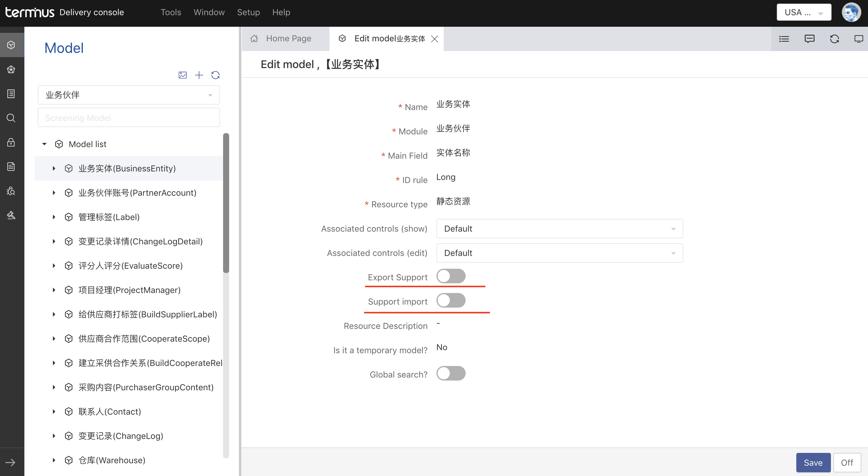The width and height of the screenshot is (868, 476).
Task: Open the Model cube icon in sidebar
Action: click(11, 45)
